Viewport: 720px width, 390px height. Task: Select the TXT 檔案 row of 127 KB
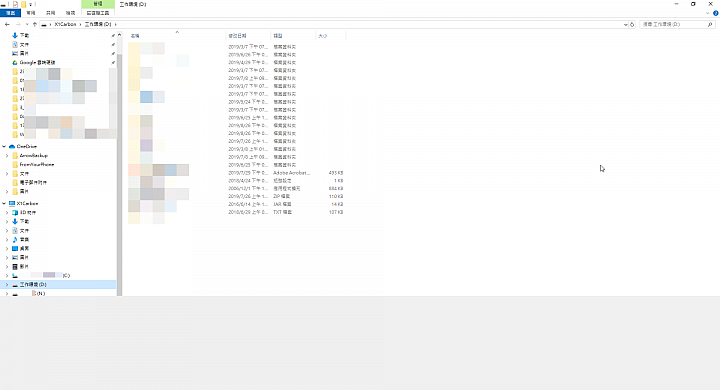click(236, 212)
